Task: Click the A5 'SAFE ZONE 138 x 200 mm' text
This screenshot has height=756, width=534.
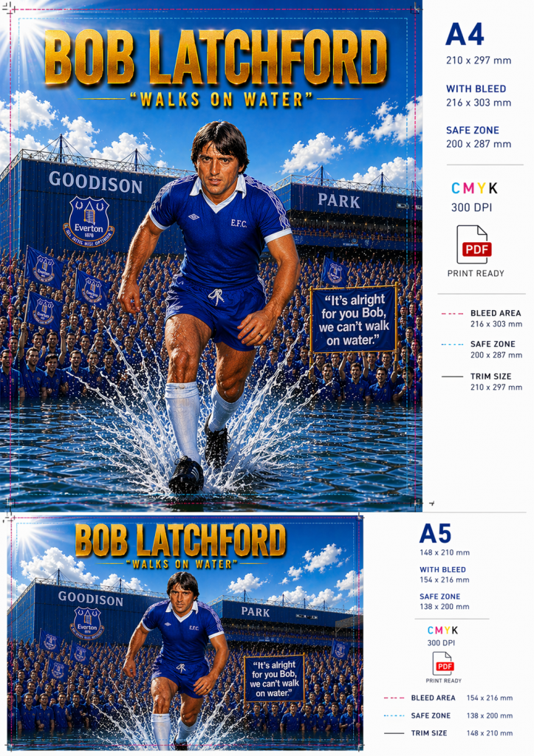Action: tap(445, 601)
